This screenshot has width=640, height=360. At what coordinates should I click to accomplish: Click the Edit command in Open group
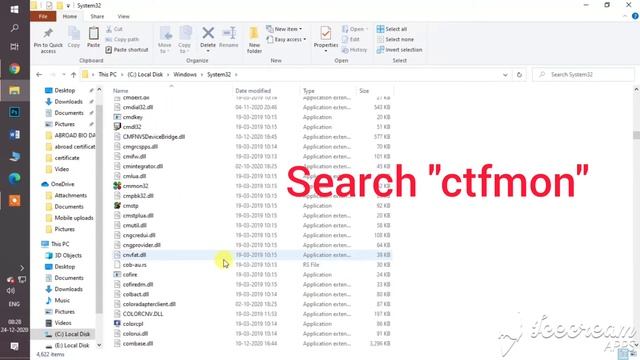click(x=351, y=39)
